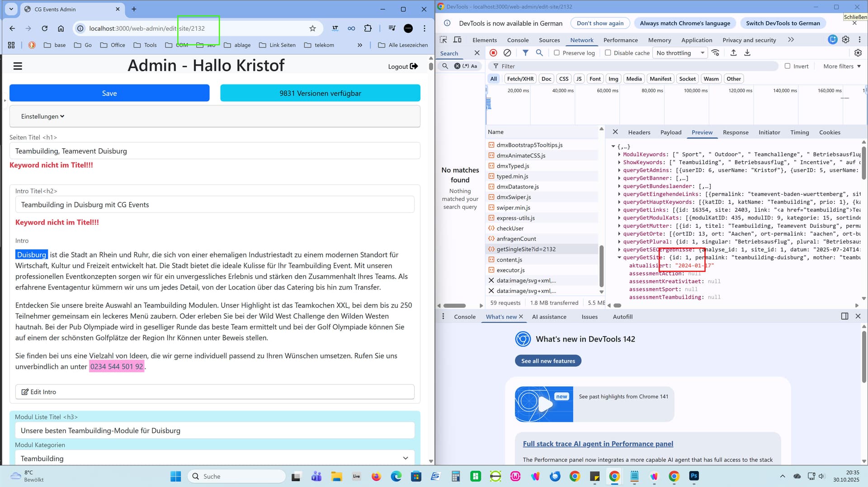Image resolution: width=868 pixels, height=487 pixels.
Task: Open the No throttling dropdown
Action: (679, 53)
